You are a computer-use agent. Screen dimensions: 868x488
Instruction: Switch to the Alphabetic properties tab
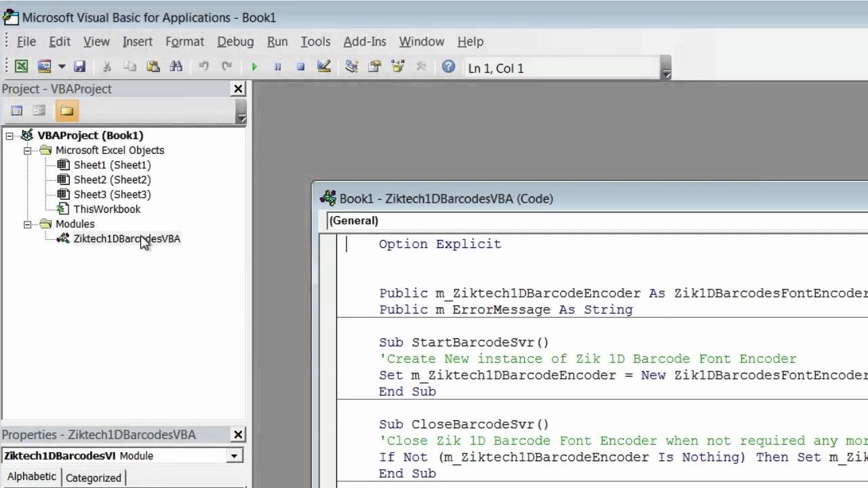pos(32,476)
